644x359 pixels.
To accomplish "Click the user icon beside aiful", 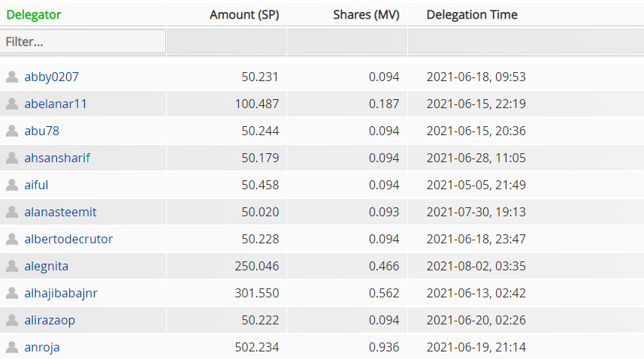I will 12,185.
